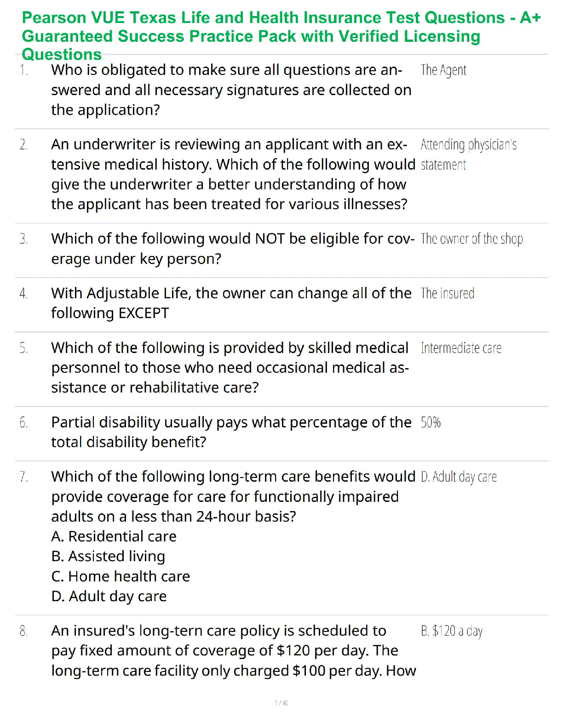This screenshot has width=563, height=728.
Task: Select option "A. Residential care"
Action: tap(114, 536)
